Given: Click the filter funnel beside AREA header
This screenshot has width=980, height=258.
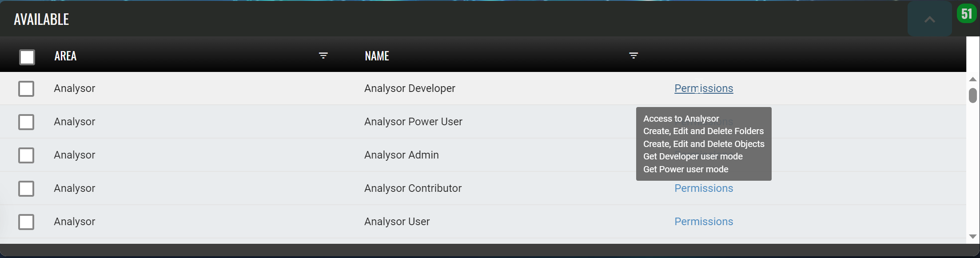Looking at the screenshot, I should click(323, 56).
